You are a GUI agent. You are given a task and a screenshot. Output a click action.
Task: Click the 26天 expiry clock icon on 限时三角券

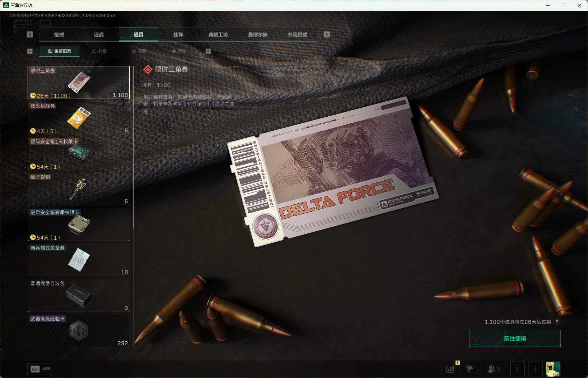click(x=33, y=95)
